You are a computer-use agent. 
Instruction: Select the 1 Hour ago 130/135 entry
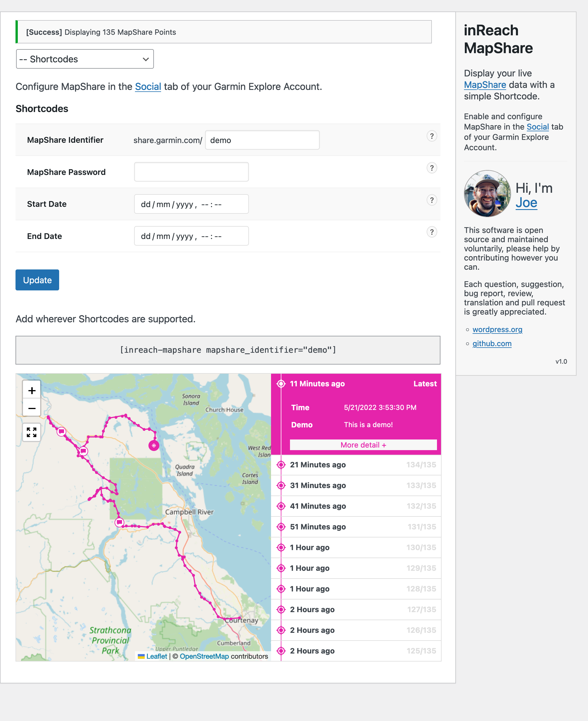coord(356,548)
